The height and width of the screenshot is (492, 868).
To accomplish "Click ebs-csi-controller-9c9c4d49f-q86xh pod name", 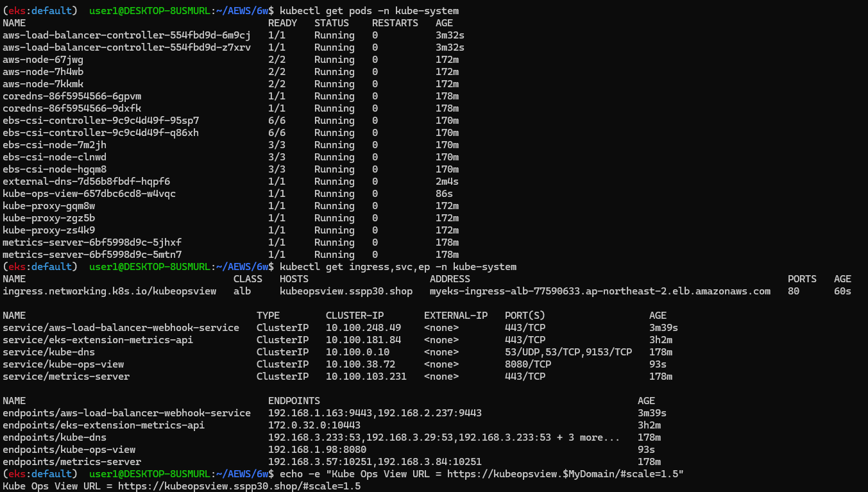I will click(101, 133).
